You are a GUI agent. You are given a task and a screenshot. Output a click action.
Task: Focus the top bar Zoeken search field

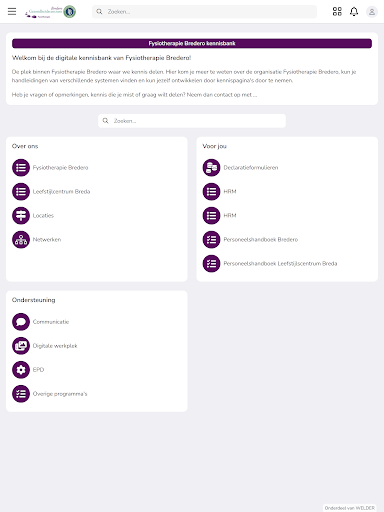(x=204, y=12)
